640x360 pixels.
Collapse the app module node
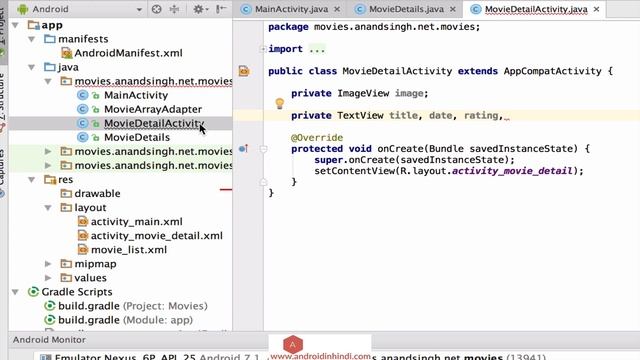pos(16,25)
